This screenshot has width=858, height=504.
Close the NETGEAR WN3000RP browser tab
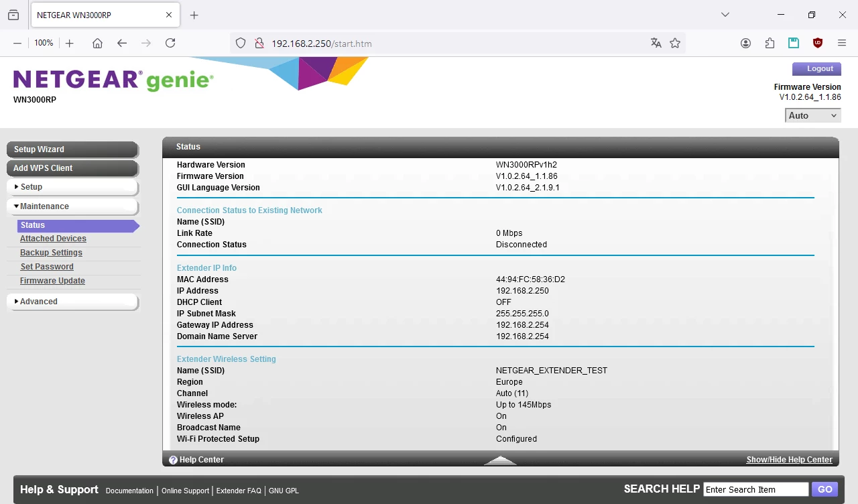(x=169, y=15)
